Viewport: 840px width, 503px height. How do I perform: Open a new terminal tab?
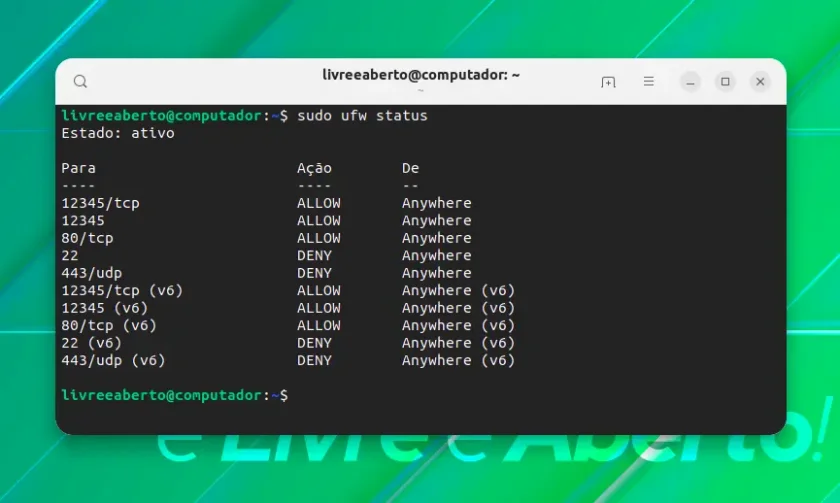(x=608, y=82)
